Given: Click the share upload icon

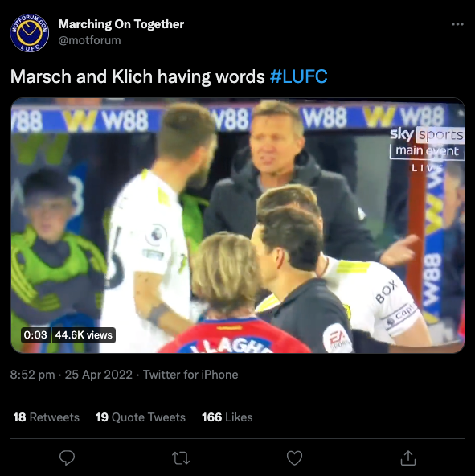Looking at the screenshot, I should [408, 458].
